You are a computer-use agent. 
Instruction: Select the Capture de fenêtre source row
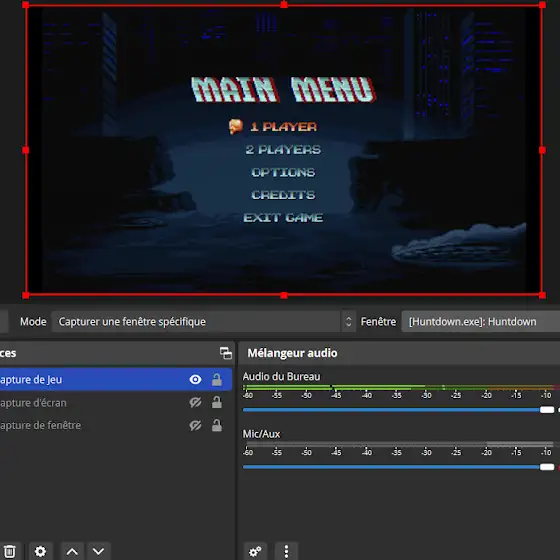pyautogui.click(x=116, y=425)
